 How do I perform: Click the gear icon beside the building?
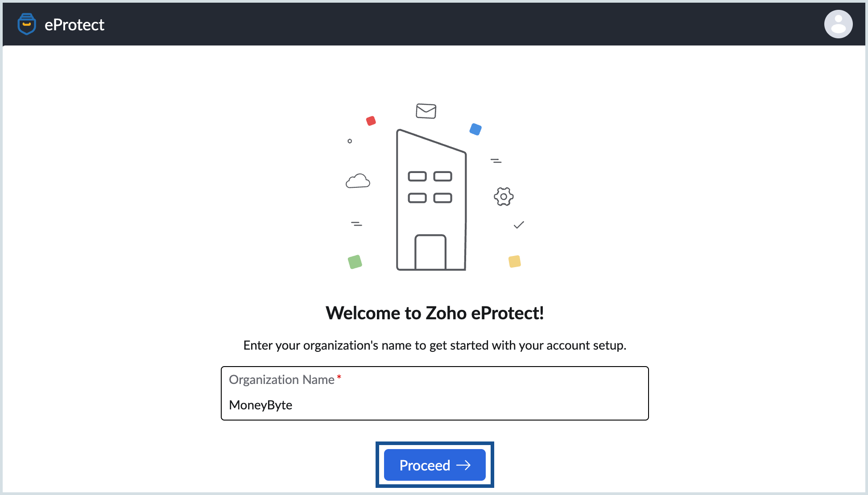click(x=504, y=196)
